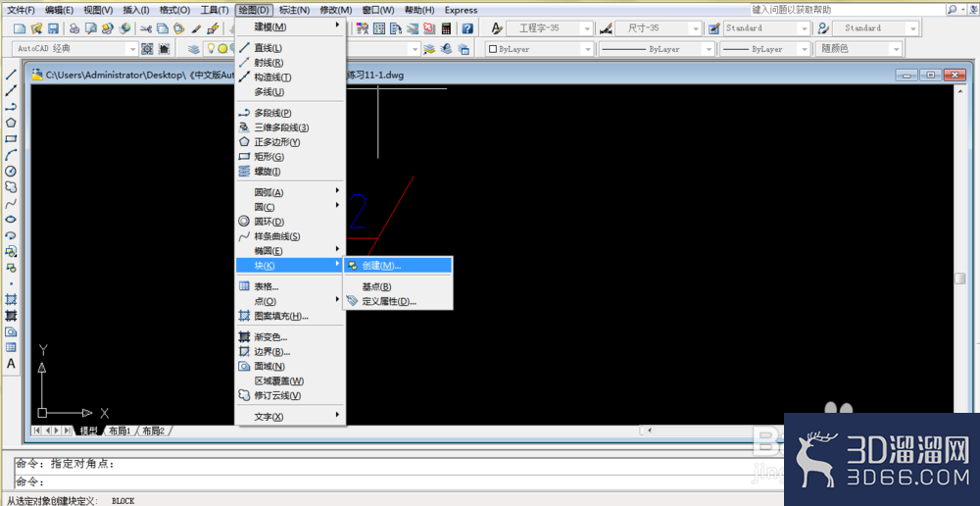
Task: Open the ByLayer color dropdown
Action: [x=538, y=49]
